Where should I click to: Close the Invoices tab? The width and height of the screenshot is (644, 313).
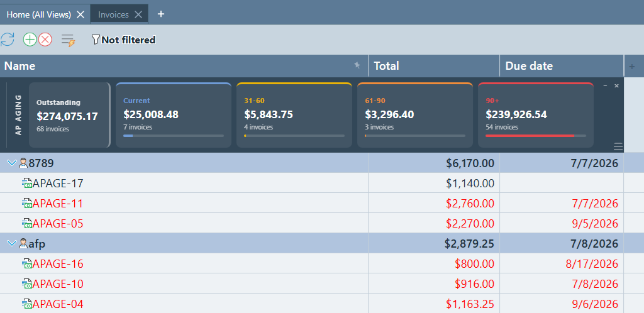[139, 14]
